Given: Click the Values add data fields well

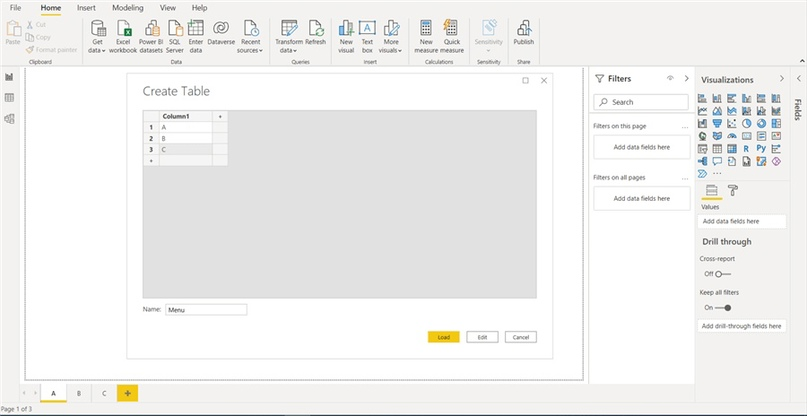Looking at the screenshot, I should point(742,221).
